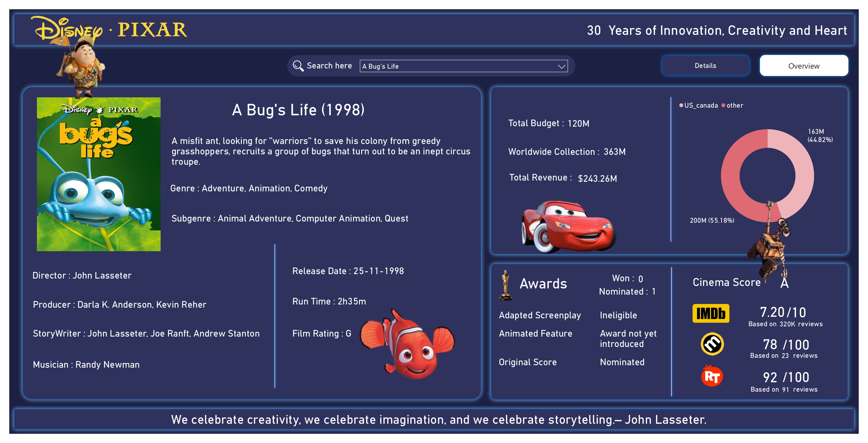Click 'Worldwide Collection : 363M' value
The image size is (868, 443).
(614, 152)
